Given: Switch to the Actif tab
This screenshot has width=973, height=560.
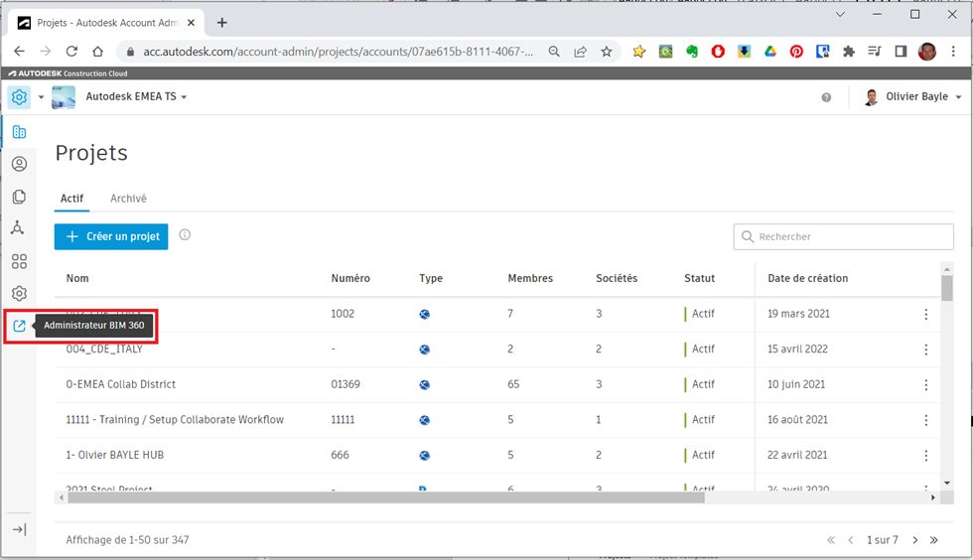Looking at the screenshot, I should tap(71, 198).
